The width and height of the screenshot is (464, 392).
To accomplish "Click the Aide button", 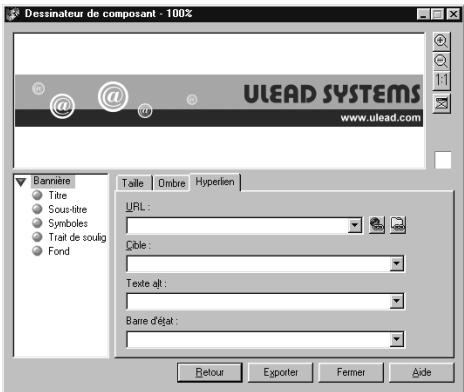I will tap(422, 372).
